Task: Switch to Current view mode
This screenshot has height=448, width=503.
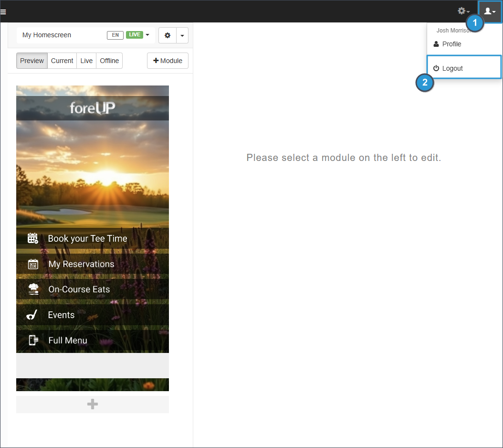Action: point(62,61)
